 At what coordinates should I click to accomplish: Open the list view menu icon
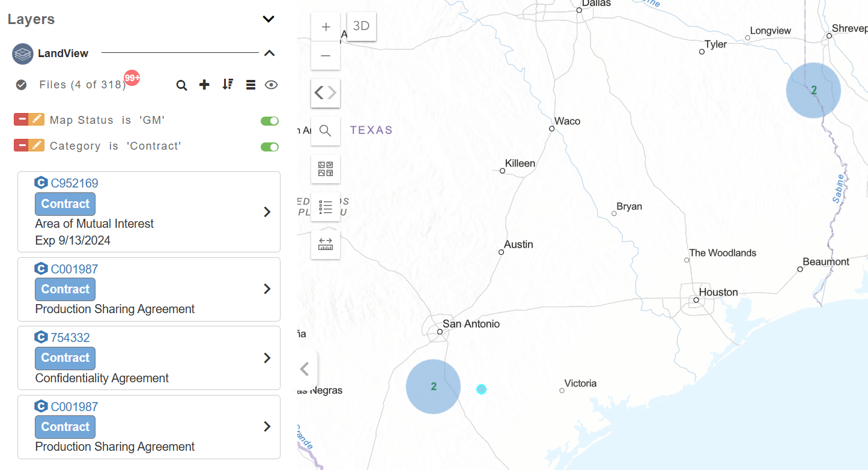(x=251, y=85)
